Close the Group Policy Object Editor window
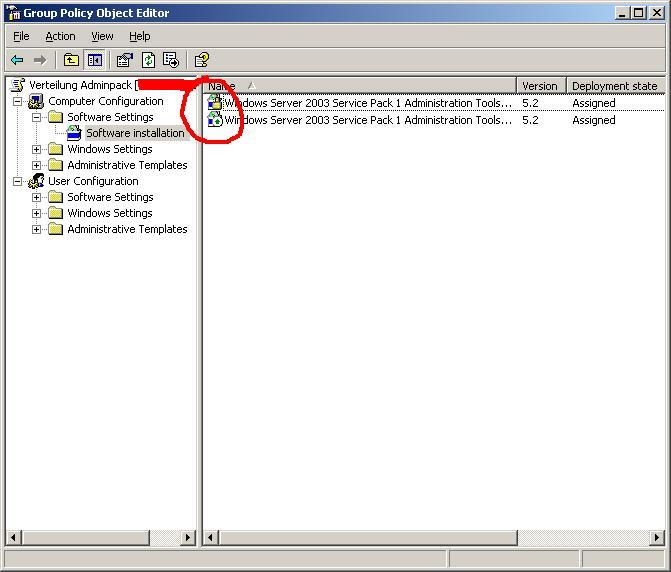Viewport: 671px width, 572px height. 657,13
